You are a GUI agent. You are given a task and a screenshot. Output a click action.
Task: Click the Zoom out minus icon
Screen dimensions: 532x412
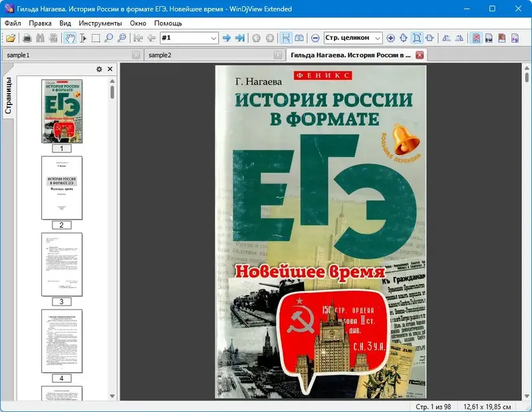[x=315, y=38]
